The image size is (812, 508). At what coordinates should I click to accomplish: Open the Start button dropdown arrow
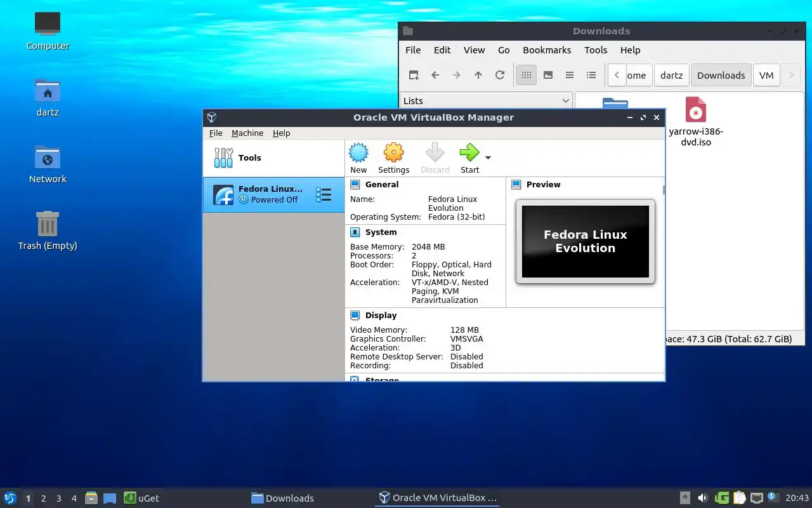[488, 157]
